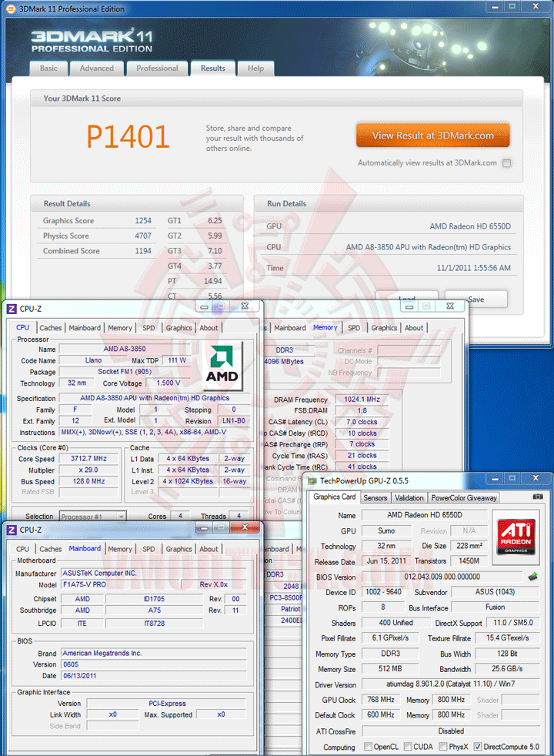Viewport: 554px width, 756px height.
Task: Click View Result at 3DMark.com button
Action: click(433, 135)
